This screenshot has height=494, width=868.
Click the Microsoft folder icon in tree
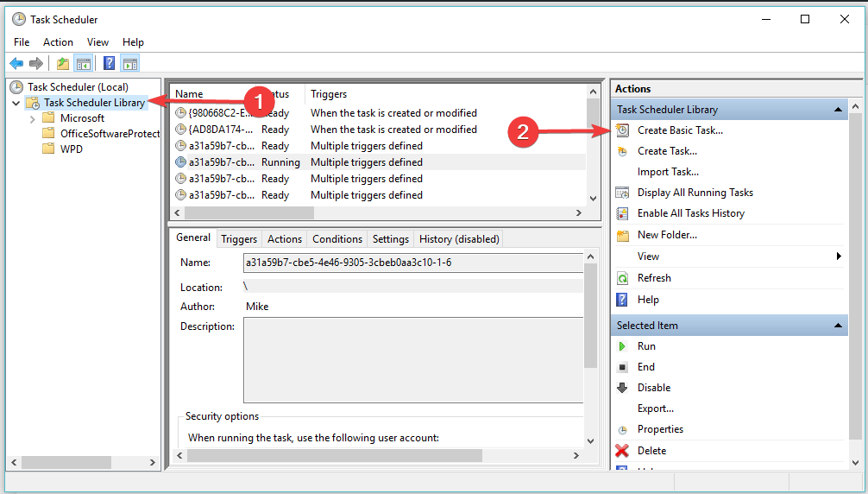(x=48, y=118)
